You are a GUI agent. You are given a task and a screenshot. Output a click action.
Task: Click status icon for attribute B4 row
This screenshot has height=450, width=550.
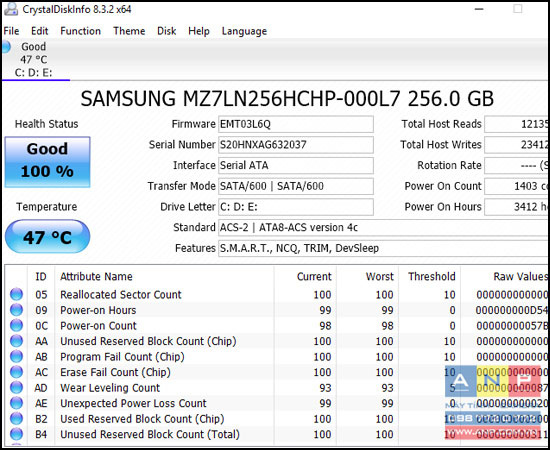(x=16, y=434)
